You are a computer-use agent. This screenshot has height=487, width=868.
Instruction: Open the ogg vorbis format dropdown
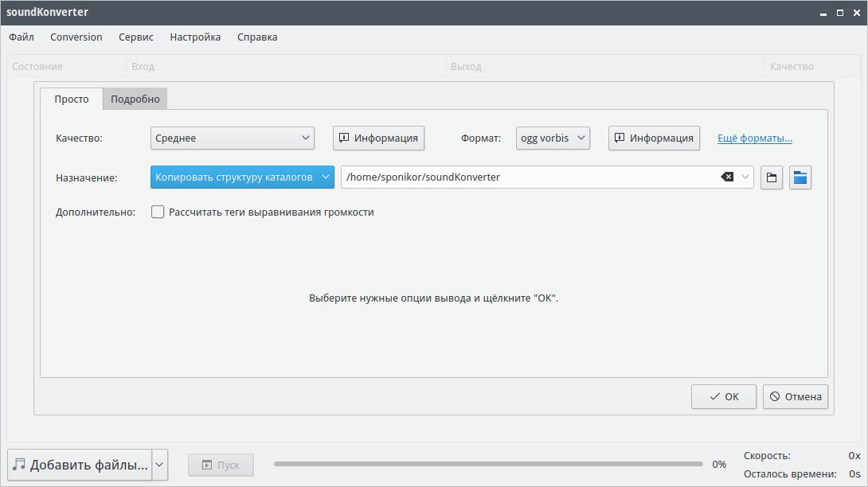[553, 138]
